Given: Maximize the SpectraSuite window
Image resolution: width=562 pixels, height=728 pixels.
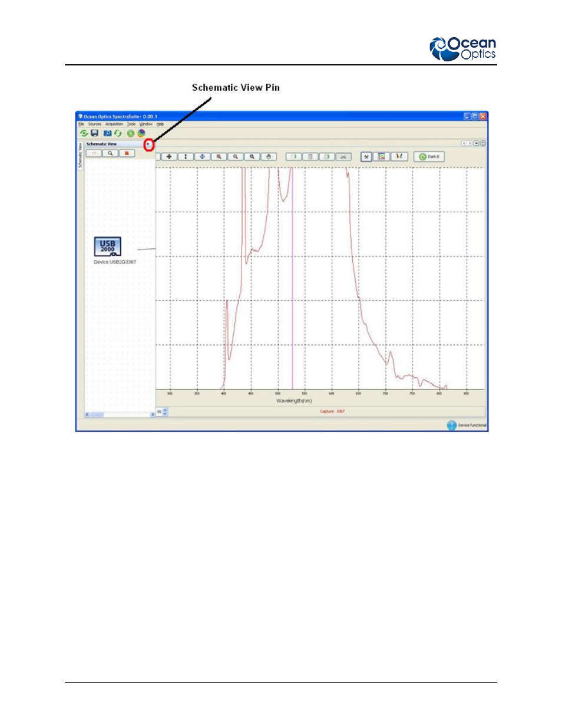Looking at the screenshot, I should point(475,116).
